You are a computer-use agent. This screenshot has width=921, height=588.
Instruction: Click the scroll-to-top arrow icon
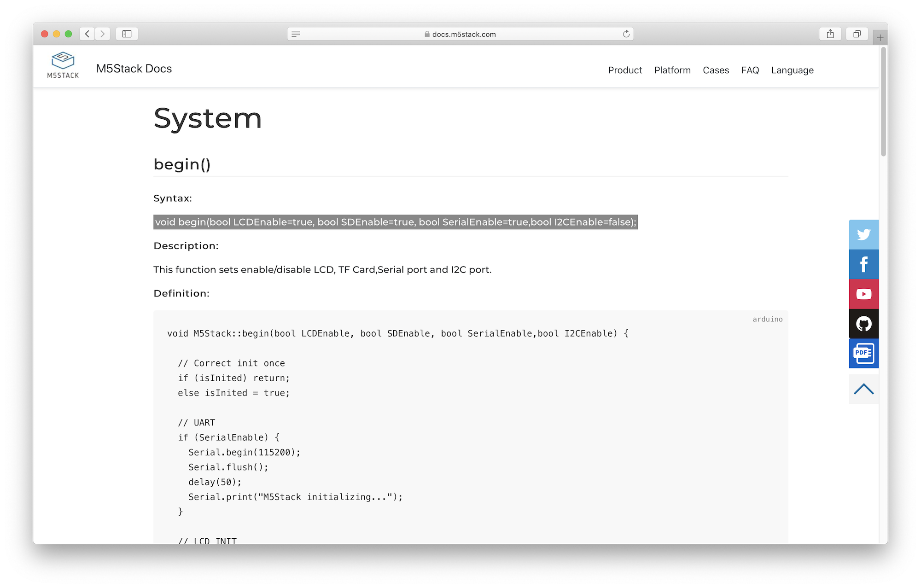pos(863,389)
